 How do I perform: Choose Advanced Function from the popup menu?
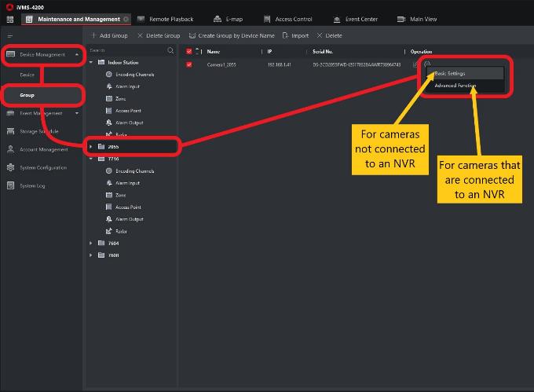click(x=455, y=86)
